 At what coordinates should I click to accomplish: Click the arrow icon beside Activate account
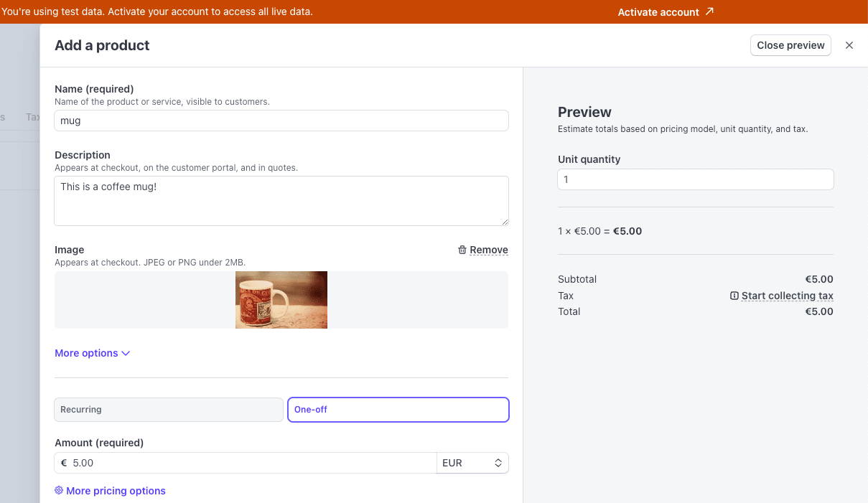(x=709, y=11)
